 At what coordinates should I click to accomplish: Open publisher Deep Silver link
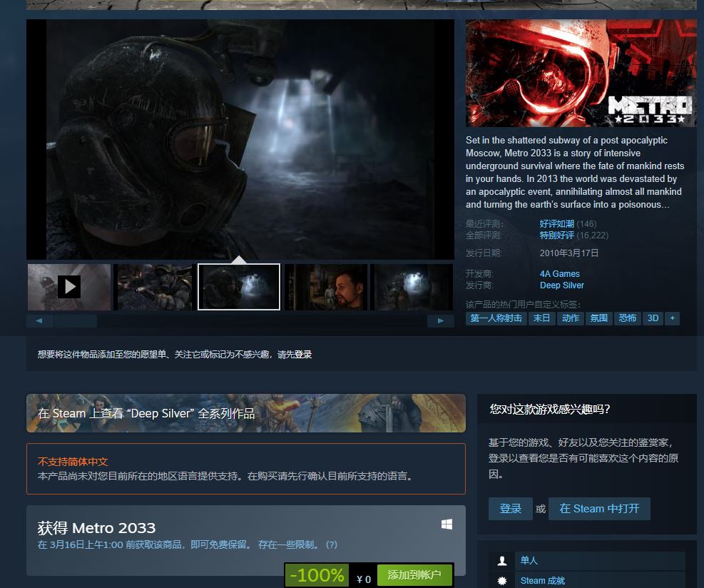561,285
